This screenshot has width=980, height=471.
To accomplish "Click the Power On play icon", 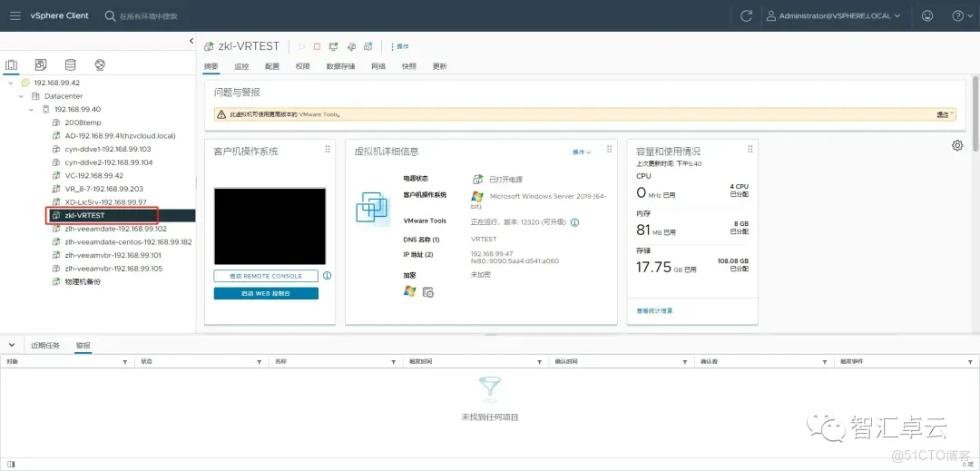I will click(x=301, y=46).
